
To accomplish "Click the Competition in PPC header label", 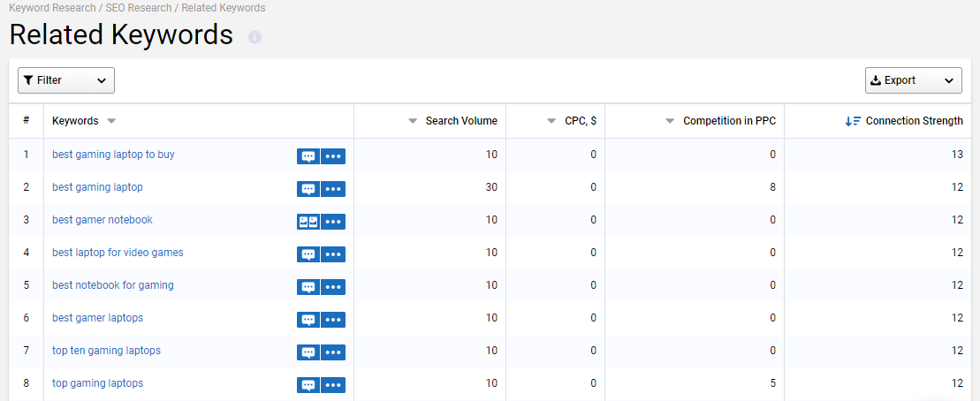I will [729, 121].
